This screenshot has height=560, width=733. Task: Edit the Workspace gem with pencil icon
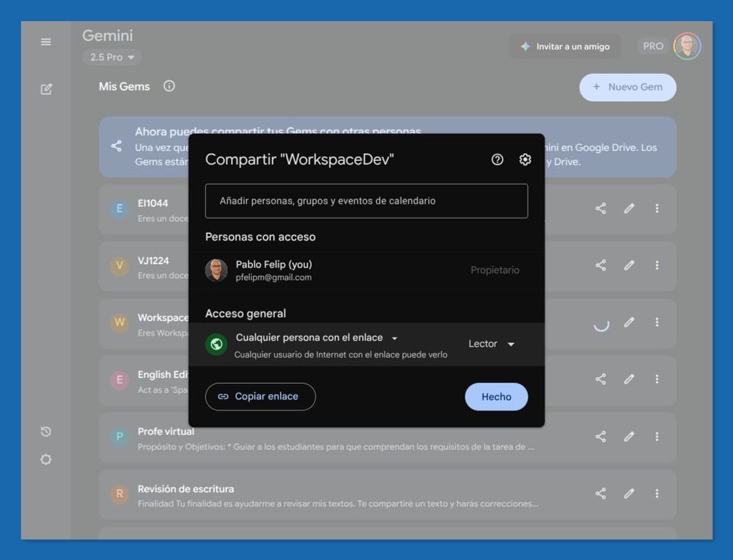629,322
